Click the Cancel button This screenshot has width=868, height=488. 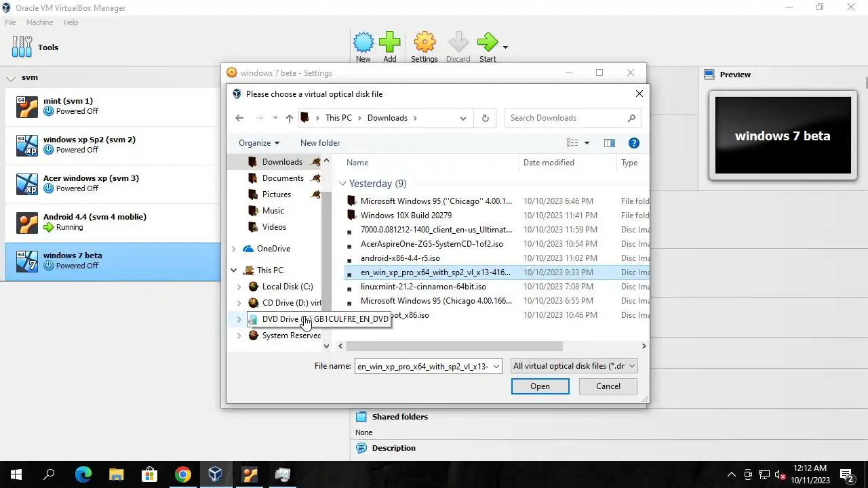[x=608, y=386]
